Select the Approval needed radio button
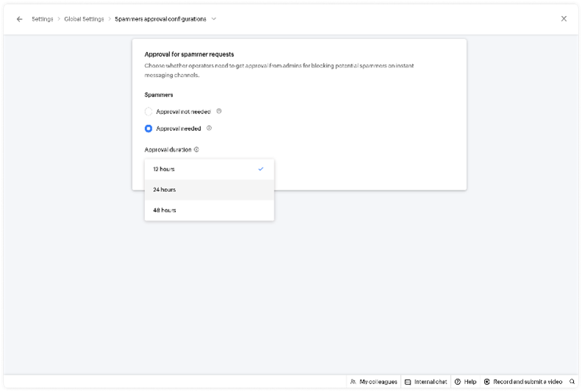 [x=149, y=129]
